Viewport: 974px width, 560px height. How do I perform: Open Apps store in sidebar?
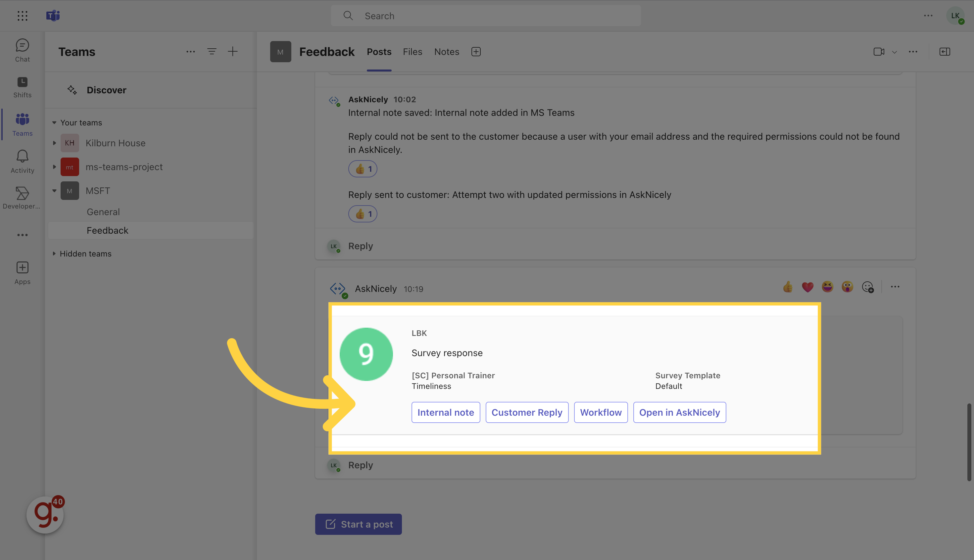(x=22, y=273)
